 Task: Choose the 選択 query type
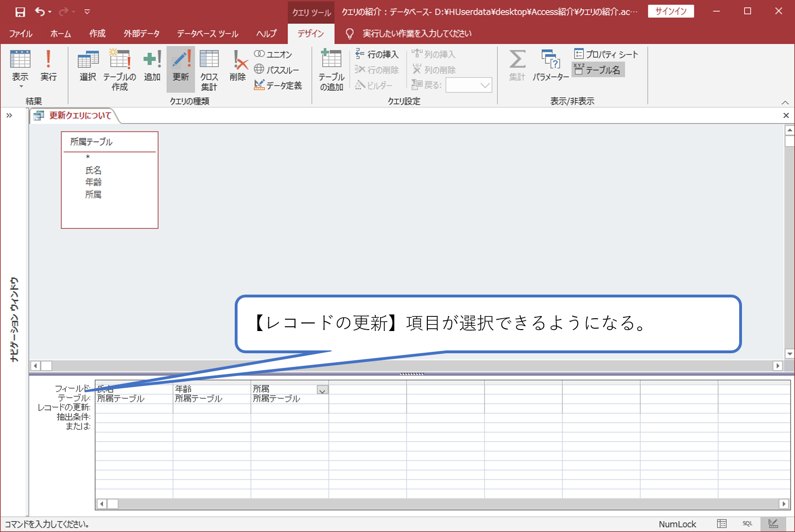click(88, 65)
